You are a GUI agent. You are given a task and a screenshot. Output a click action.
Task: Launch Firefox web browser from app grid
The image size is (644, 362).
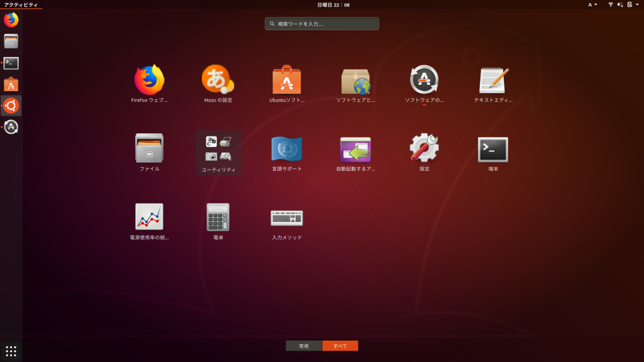pyautogui.click(x=149, y=80)
